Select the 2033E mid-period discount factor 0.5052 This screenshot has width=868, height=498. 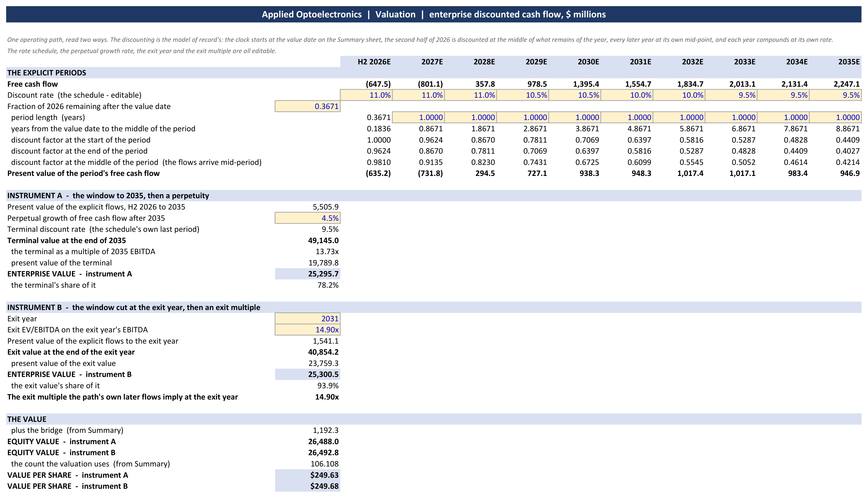[744, 162]
